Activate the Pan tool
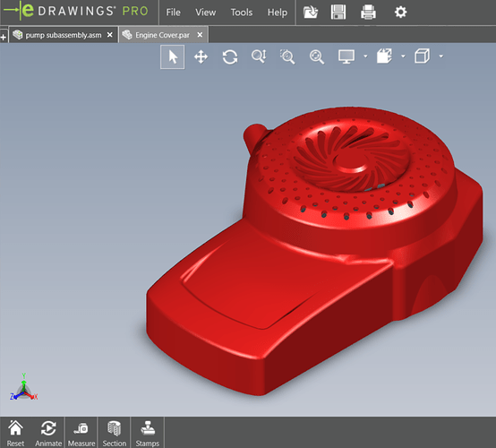Image resolution: width=496 pixels, height=448 pixels. pyautogui.click(x=201, y=57)
